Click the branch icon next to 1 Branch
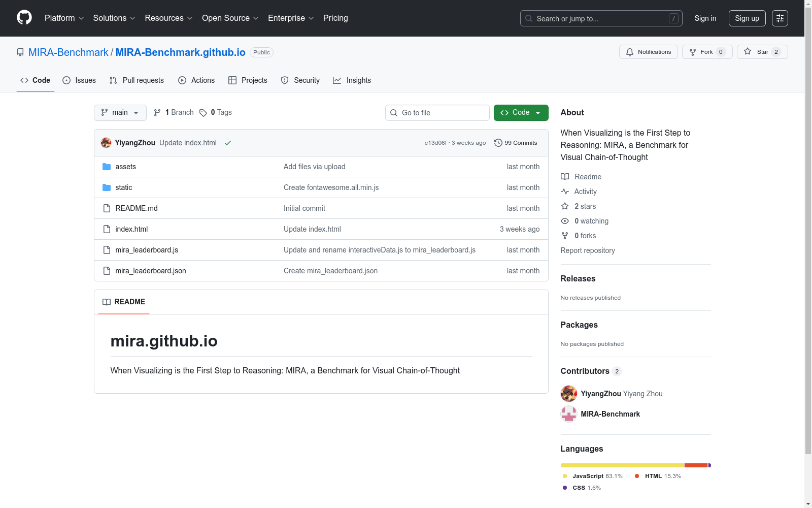 click(x=157, y=113)
